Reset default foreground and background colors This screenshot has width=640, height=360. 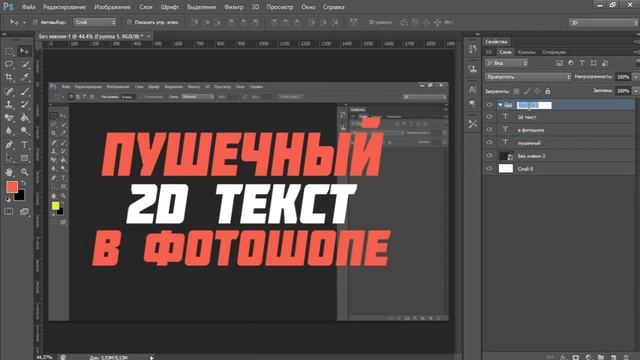(8, 199)
